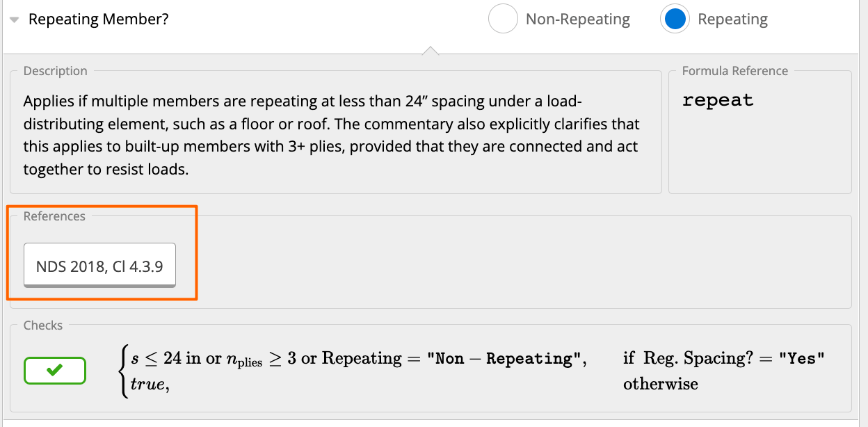868x427 pixels.
Task: Click the upward pointer caret below header
Action: pyautogui.click(x=431, y=50)
